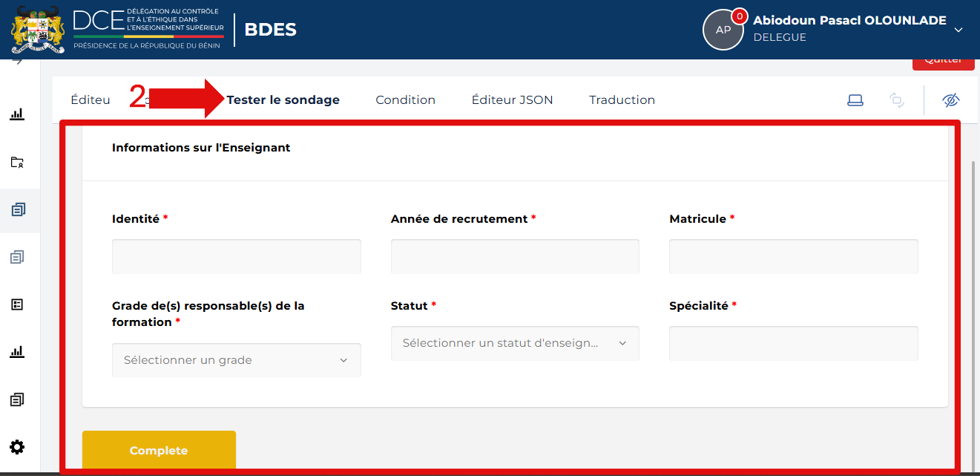This screenshot has height=476, width=980.
Task: Go to the Traduction tab
Action: pos(622,100)
